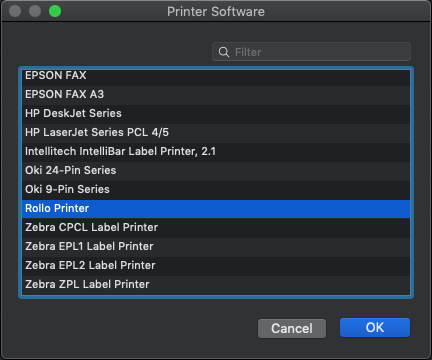Choose HP LaserJet Series PCL 4/5
Viewport: 432px width, 360px height.
(216, 133)
